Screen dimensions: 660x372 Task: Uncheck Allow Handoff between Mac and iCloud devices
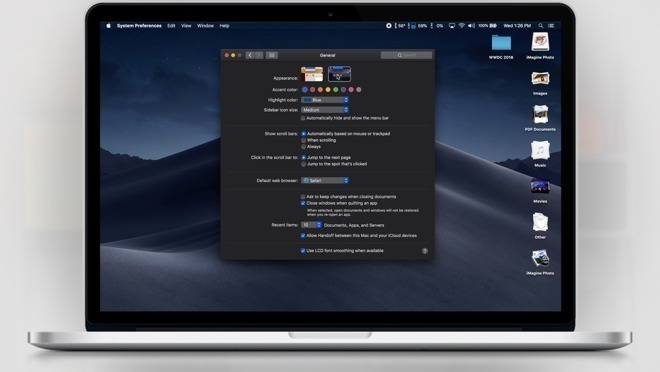point(303,236)
